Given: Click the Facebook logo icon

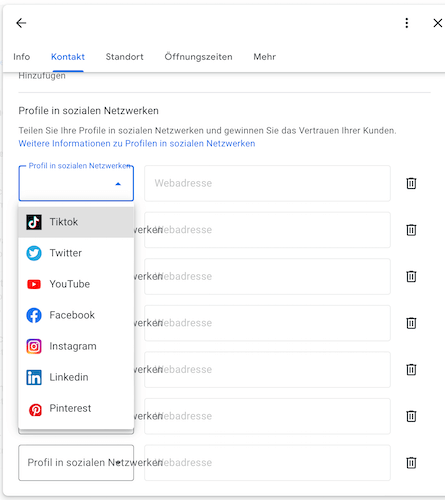Looking at the screenshot, I should (x=34, y=315).
